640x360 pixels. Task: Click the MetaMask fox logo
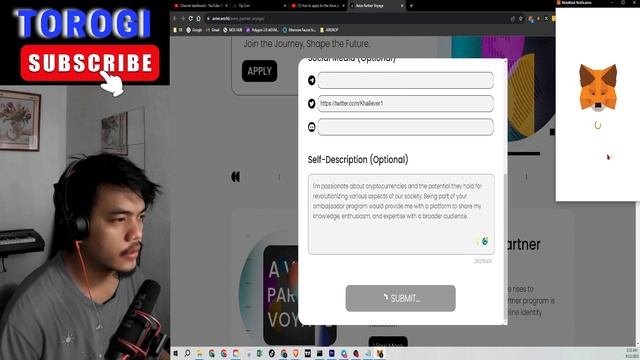click(x=598, y=88)
